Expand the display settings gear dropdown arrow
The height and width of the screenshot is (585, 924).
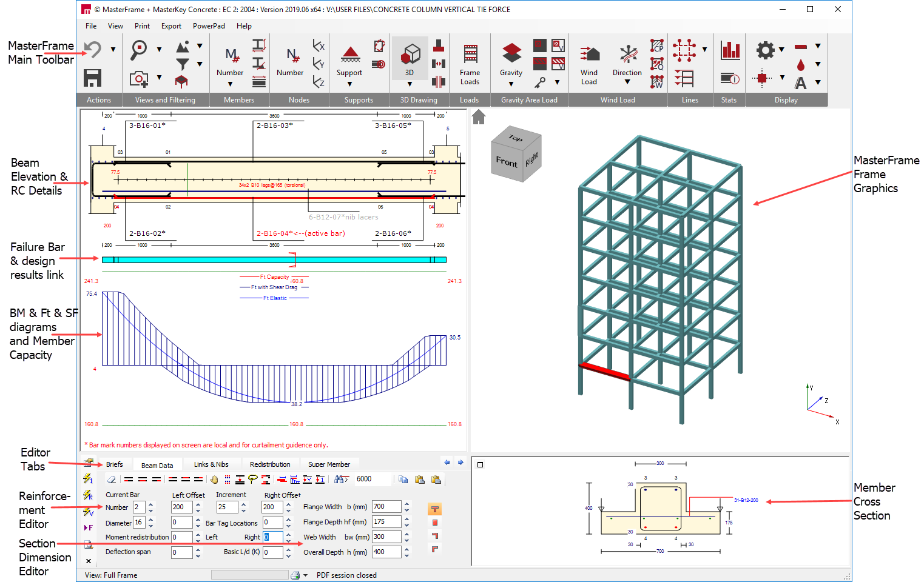[781, 50]
